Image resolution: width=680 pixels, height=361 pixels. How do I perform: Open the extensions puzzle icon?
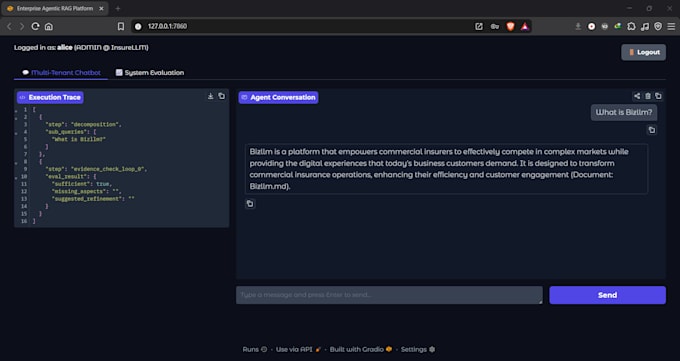(x=631, y=26)
